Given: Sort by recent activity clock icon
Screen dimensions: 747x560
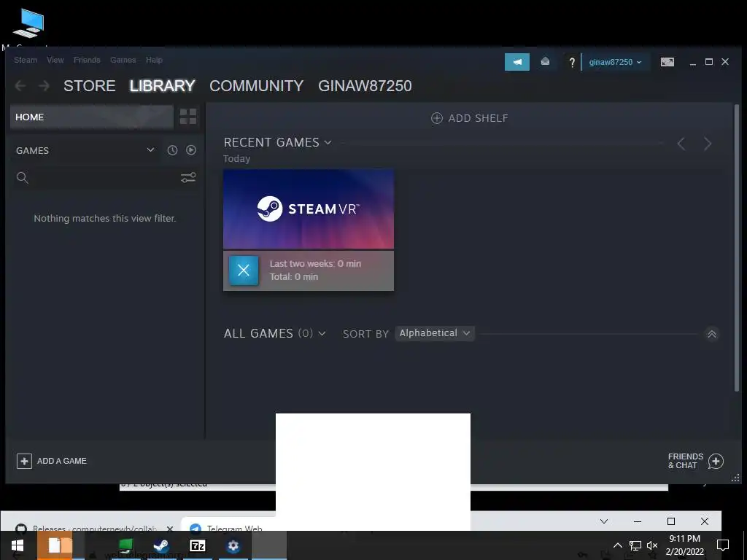Looking at the screenshot, I should pyautogui.click(x=172, y=150).
